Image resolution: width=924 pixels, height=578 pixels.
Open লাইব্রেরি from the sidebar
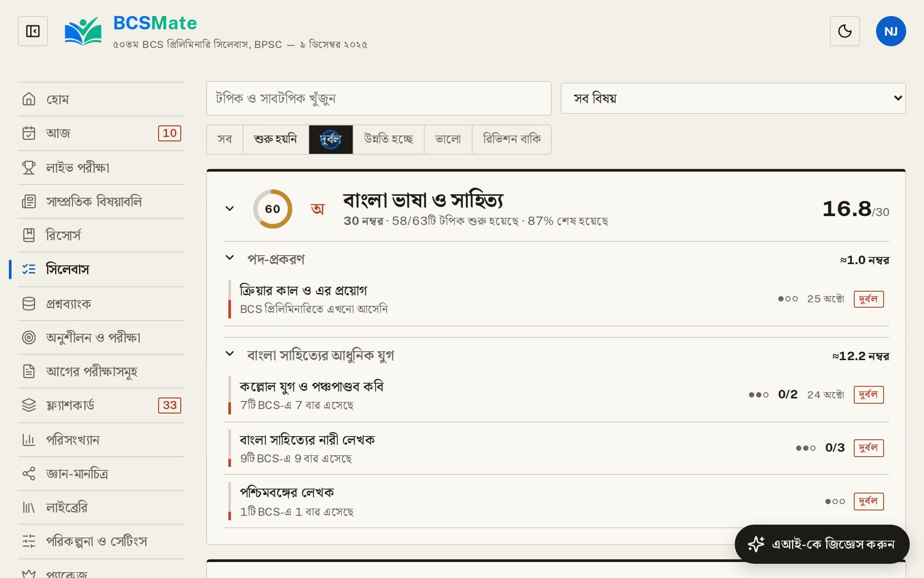pyautogui.click(x=101, y=507)
